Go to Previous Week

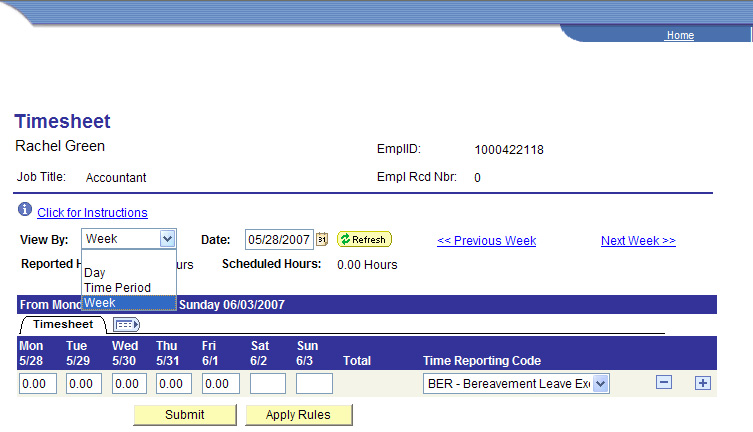coord(486,240)
